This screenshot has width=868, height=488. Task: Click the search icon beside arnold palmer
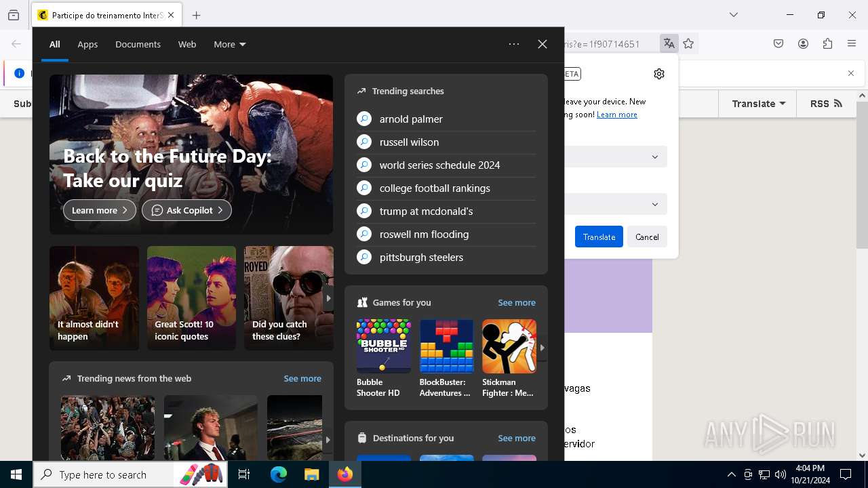[x=364, y=119]
